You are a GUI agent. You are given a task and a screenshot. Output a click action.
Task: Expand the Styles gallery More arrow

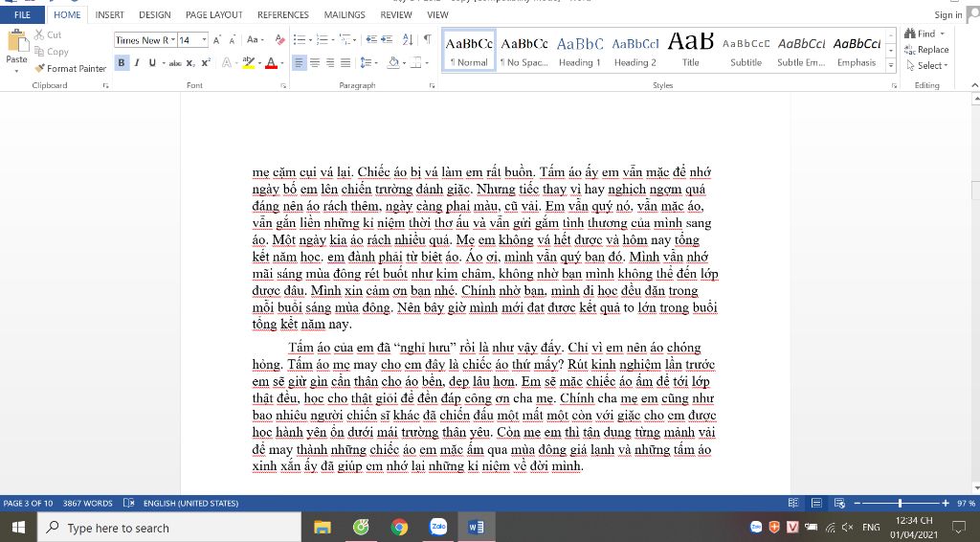click(x=891, y=66)
